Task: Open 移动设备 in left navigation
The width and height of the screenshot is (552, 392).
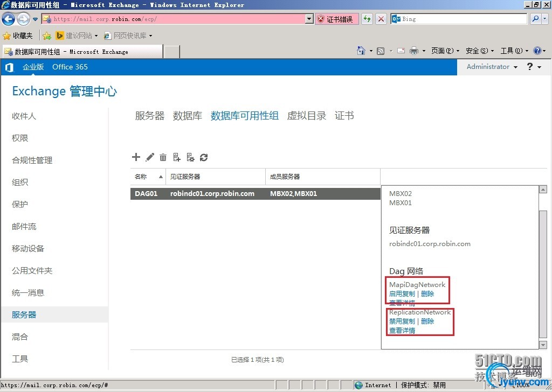Action: pyautogui.click(x=28, y=249)
